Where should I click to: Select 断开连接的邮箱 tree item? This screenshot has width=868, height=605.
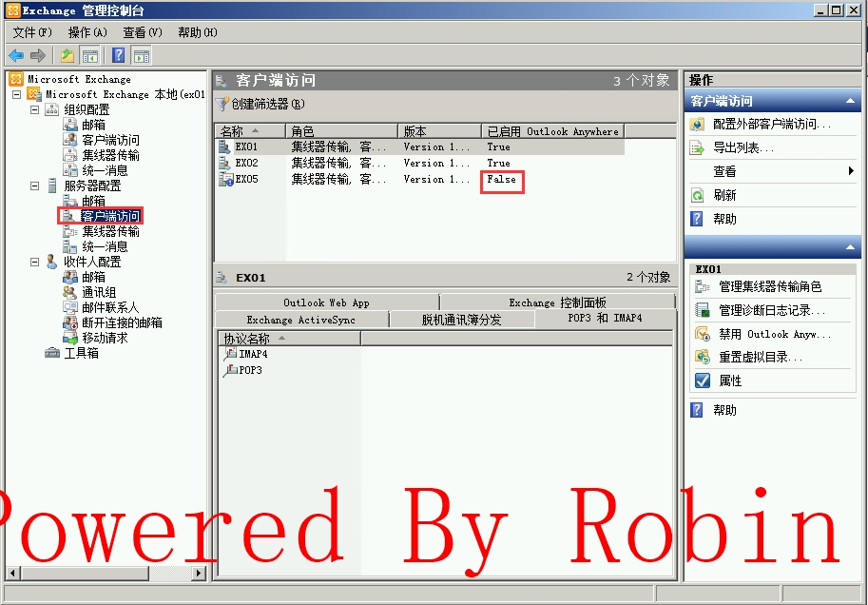point(122,322)
